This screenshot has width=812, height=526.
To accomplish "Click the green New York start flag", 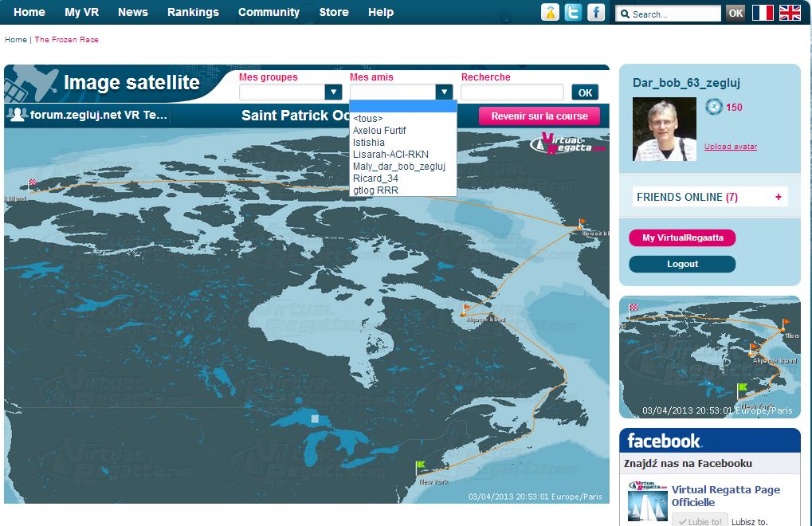I will (x=421, y=465).
